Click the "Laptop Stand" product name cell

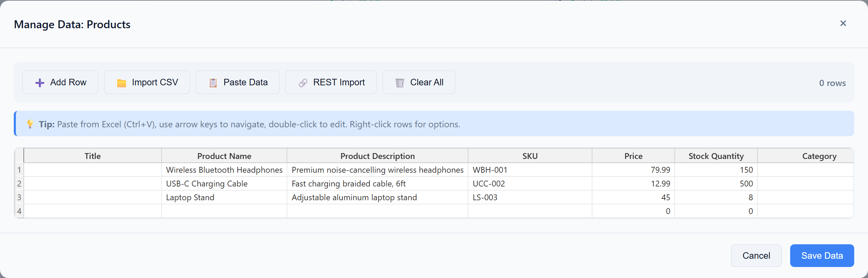(x=224, y=197)
